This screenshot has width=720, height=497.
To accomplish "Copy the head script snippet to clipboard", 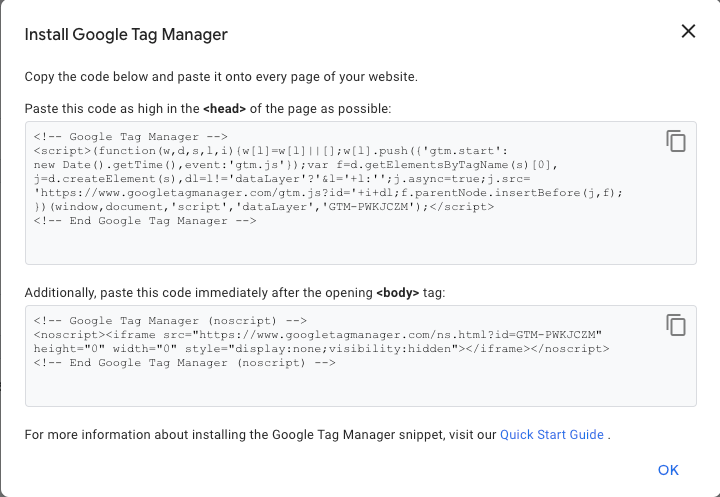I will (x=676, y=141).
